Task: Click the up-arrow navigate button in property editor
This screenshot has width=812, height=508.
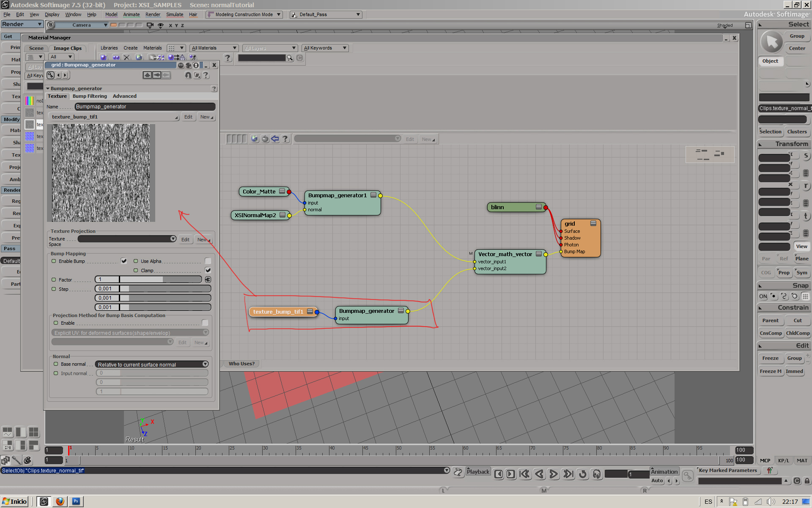Action: click(x=147, y=75)
